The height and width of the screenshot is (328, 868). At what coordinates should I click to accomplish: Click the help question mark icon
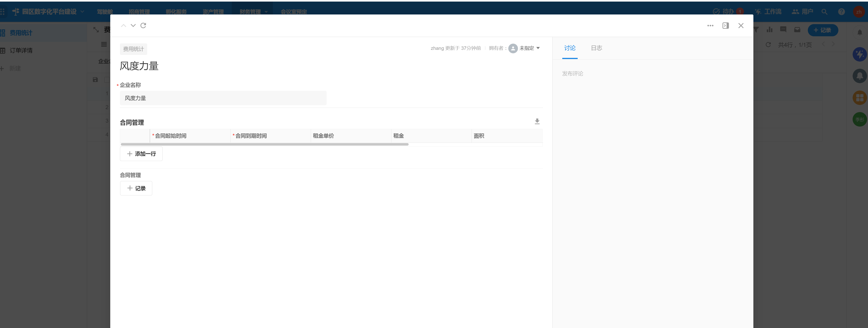coord(841,11)
